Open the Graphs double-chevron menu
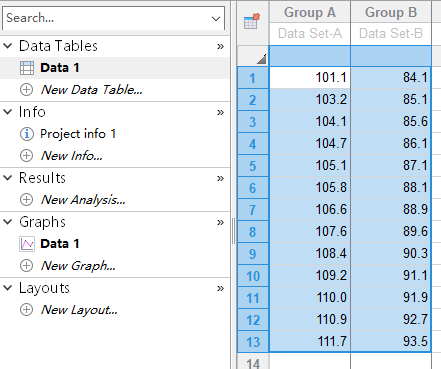 point(220,222)
